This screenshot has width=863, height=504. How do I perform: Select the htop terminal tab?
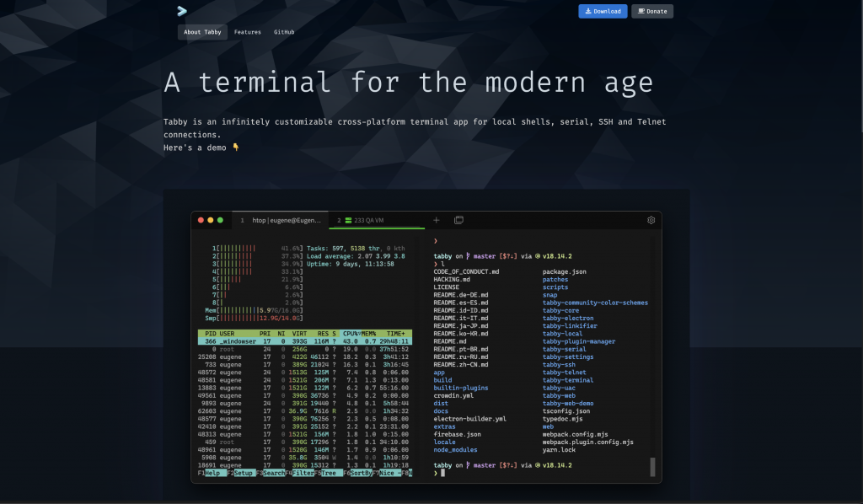pyautogui.click(x=281, y=220)
